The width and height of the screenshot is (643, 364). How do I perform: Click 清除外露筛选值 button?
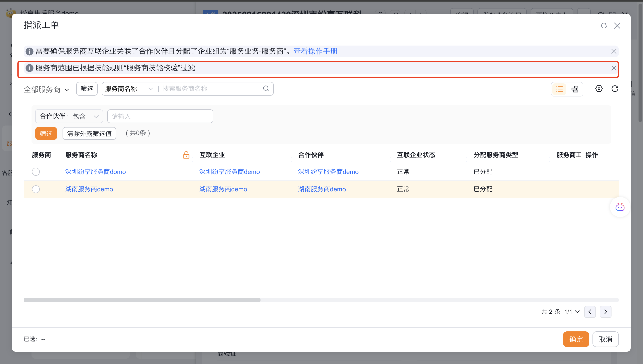89,134
